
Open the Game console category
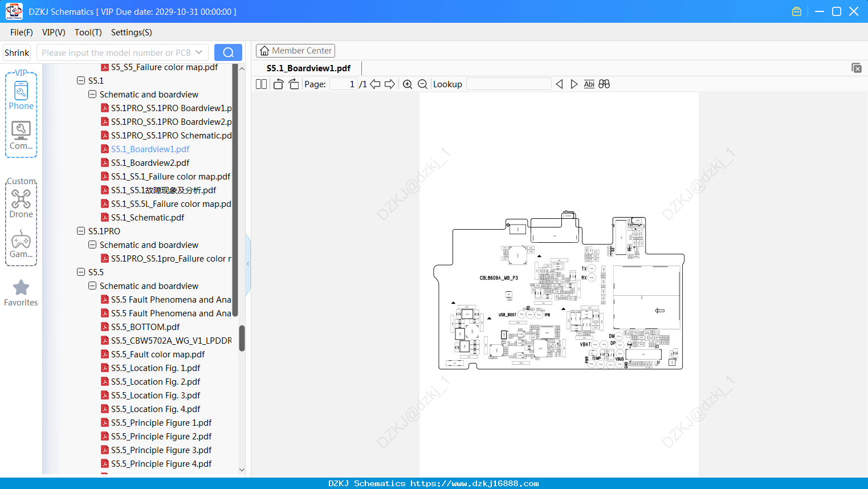coord(21,244)
